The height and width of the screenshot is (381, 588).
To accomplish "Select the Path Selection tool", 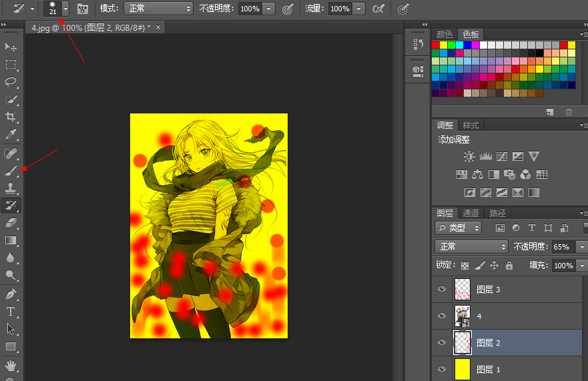I will coord(11,329).
